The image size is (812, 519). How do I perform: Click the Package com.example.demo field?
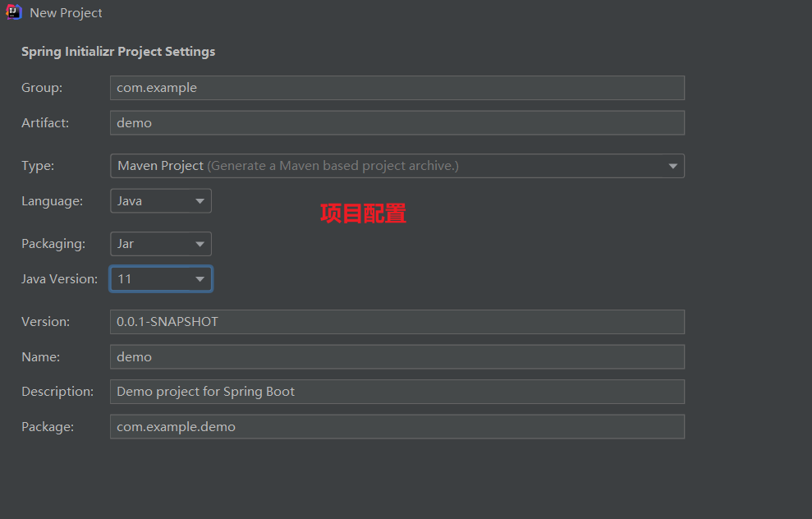point(397,427)
